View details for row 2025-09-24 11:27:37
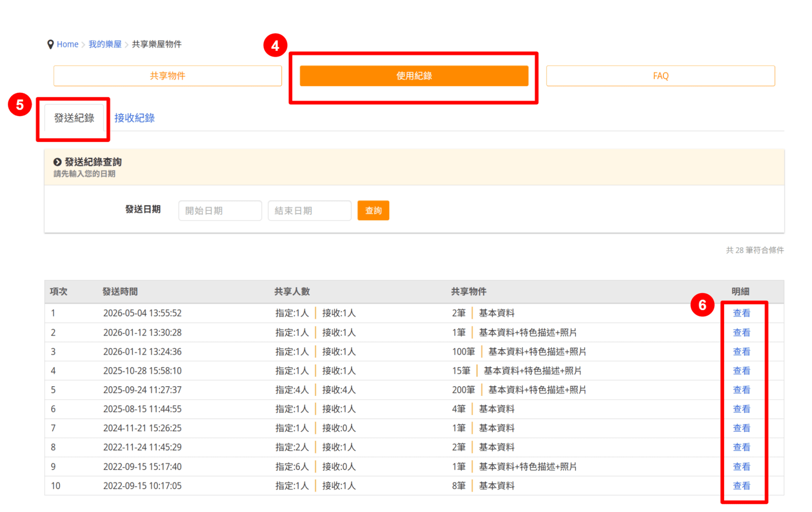812x512 pixels. (x=741, y=390)
